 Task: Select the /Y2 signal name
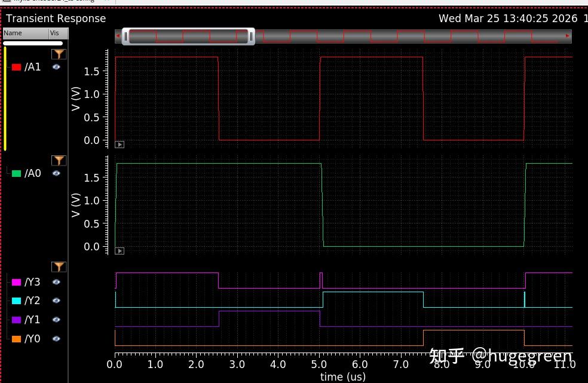[33, 301]
